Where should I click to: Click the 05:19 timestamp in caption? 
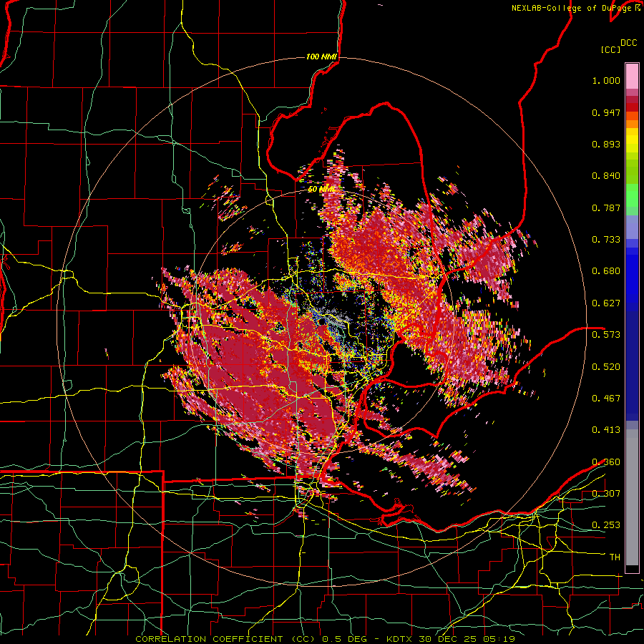pyautogui.click(x=499, y=639)
